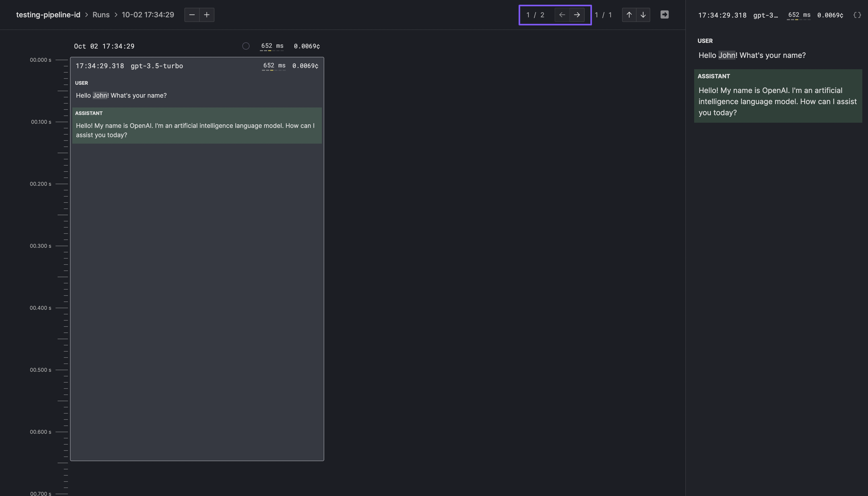Go to next run with right arrow
This screenshot has width=868, height=496.
(x=577, y=15)
